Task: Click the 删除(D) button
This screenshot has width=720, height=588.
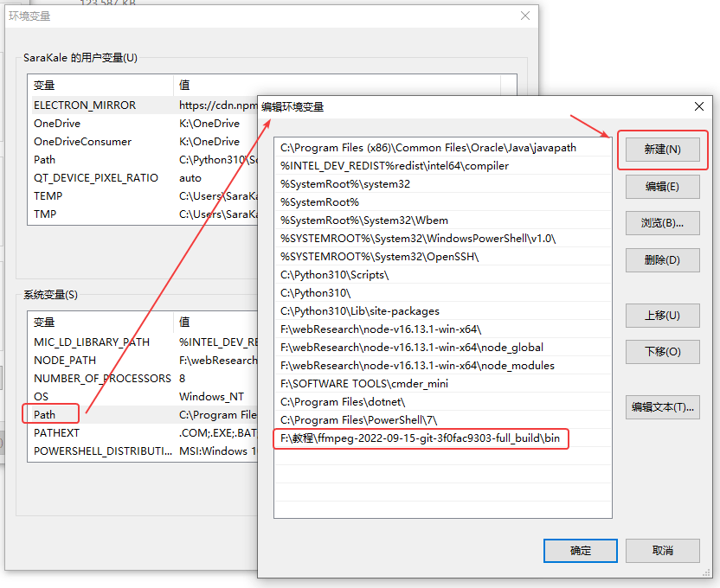Action: pos(662,259)
